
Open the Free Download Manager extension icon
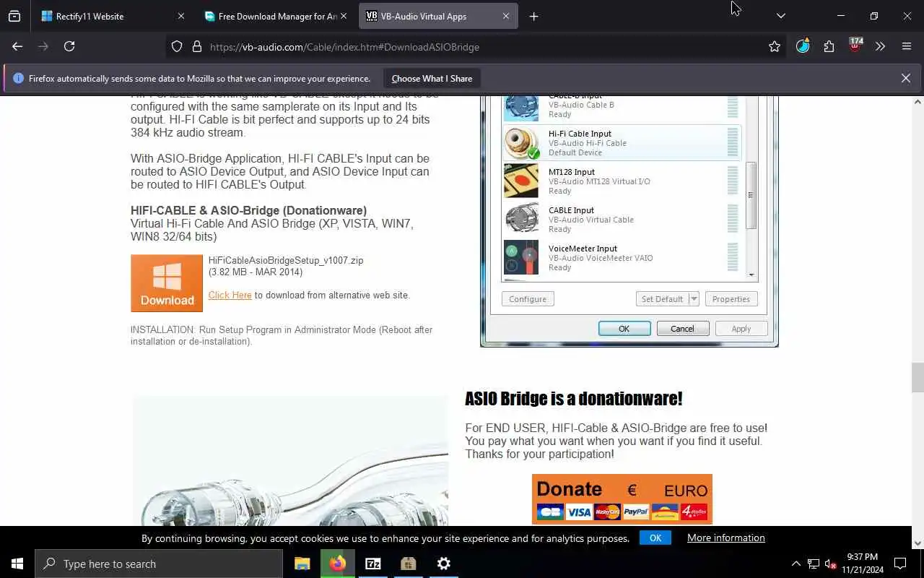coord(803,46)
